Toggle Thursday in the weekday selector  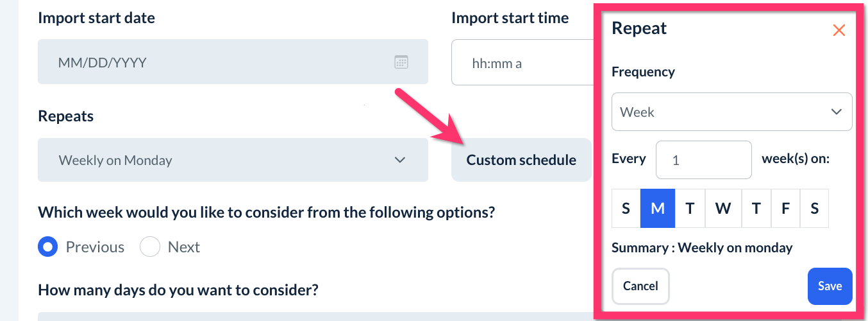coord(756,208)
